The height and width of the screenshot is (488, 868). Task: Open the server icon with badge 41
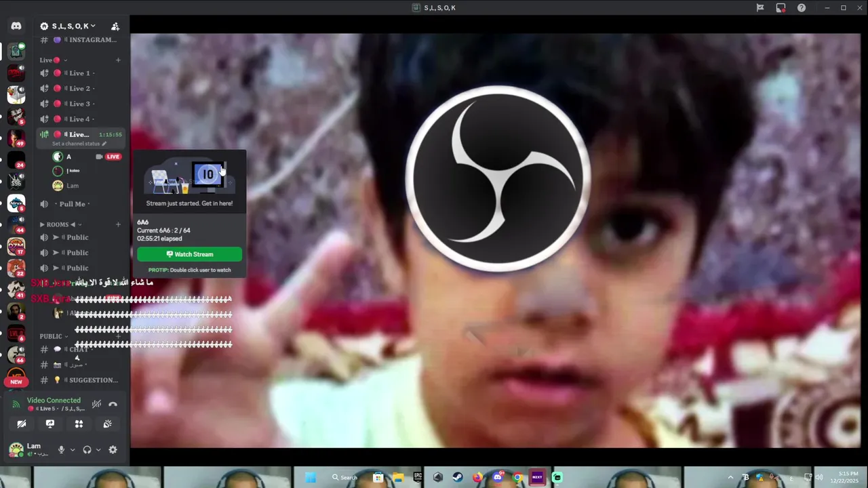[x=16, y=290]
